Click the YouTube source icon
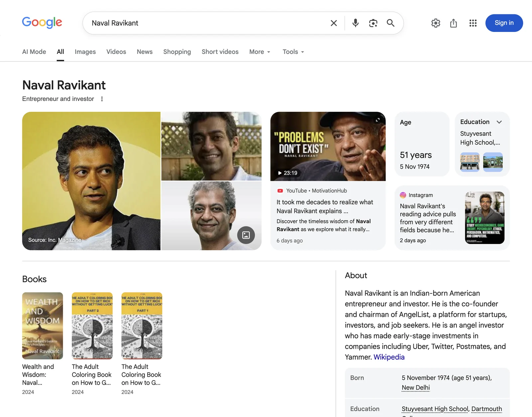This screenshot has height=417, width=532. 280,191
